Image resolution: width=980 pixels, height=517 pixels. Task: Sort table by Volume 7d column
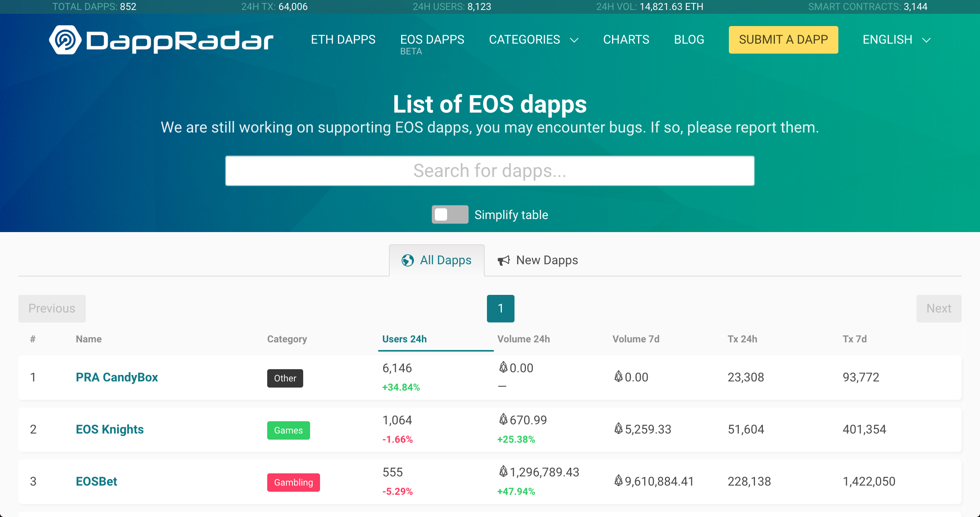(636, 339)
